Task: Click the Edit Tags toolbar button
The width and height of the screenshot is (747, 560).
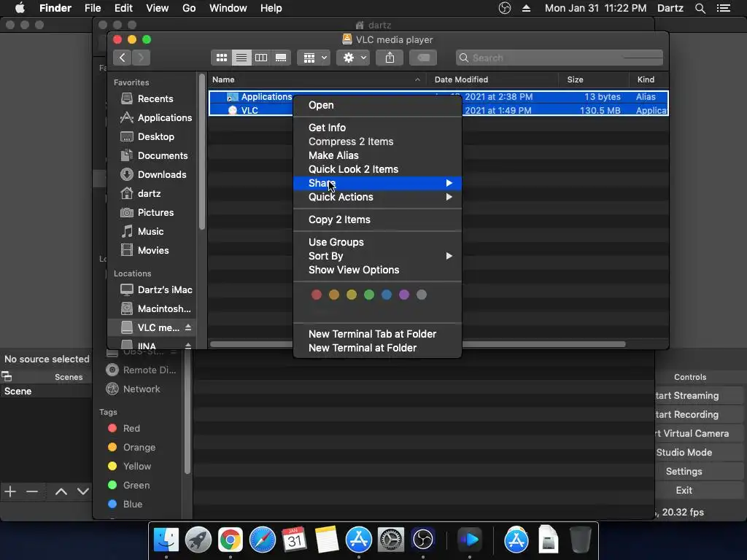Action: tap(423, 58)
